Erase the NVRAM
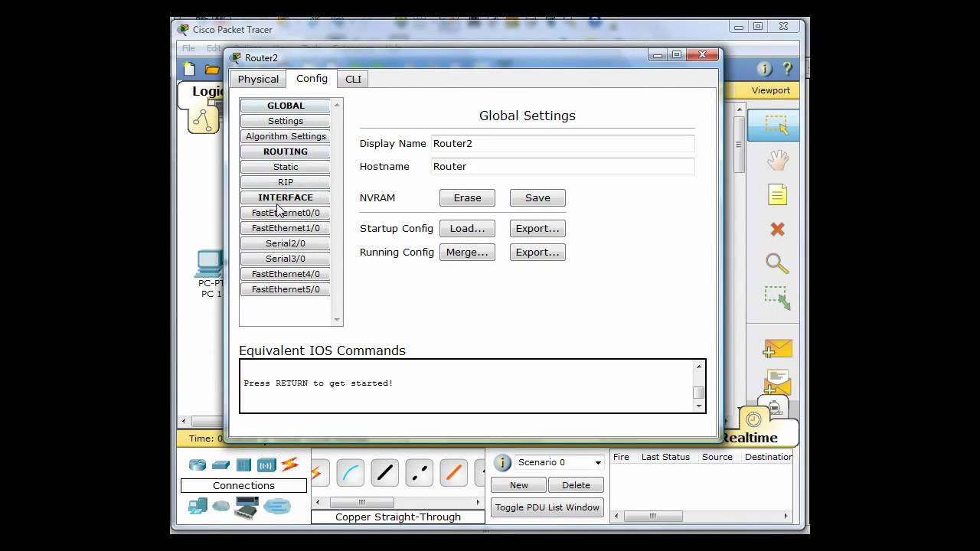The height and width of the screenshot is (551, 980). (467, 197)
